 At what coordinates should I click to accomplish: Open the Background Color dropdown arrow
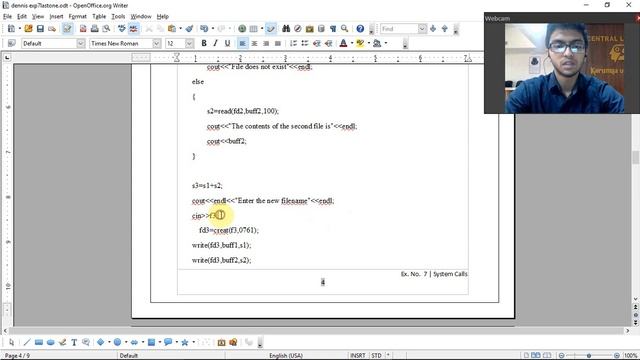(386, 43)
